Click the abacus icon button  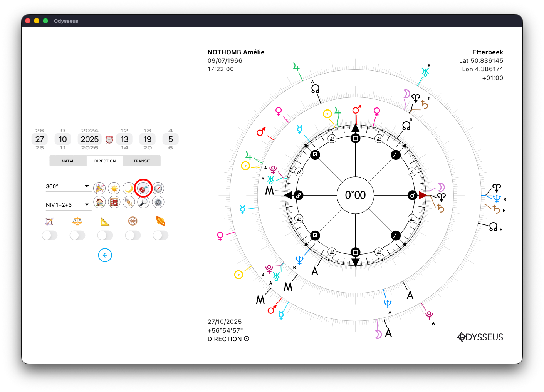tap(114, 202)
